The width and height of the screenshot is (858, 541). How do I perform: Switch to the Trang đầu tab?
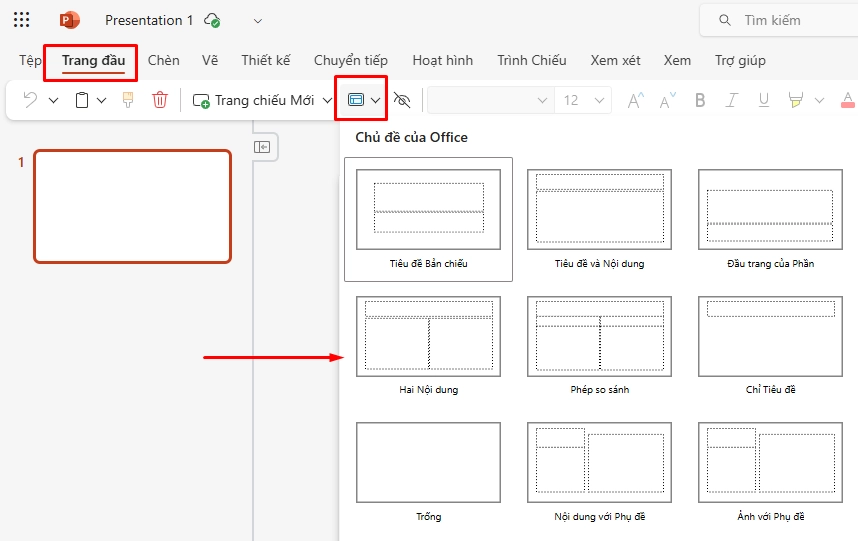click(93, 60)
